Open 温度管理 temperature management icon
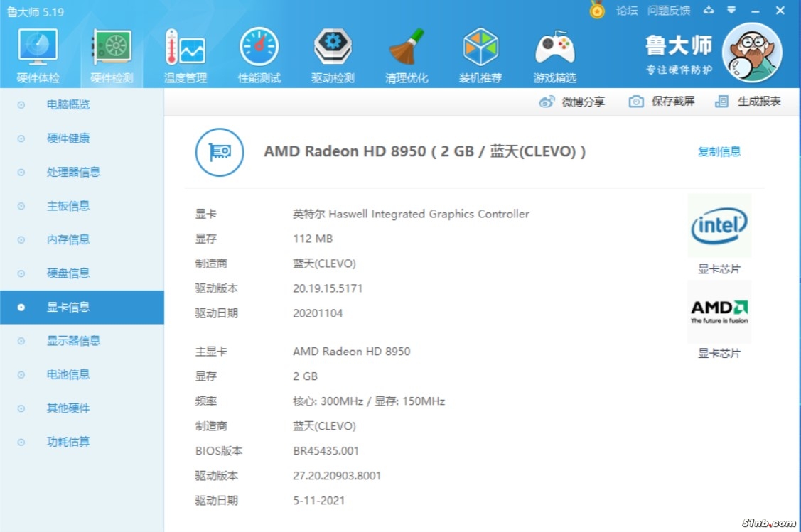 click(185, 55)
